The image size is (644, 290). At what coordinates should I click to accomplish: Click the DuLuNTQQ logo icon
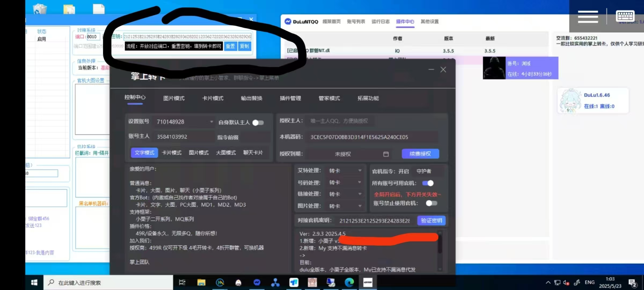coord(288,21)
